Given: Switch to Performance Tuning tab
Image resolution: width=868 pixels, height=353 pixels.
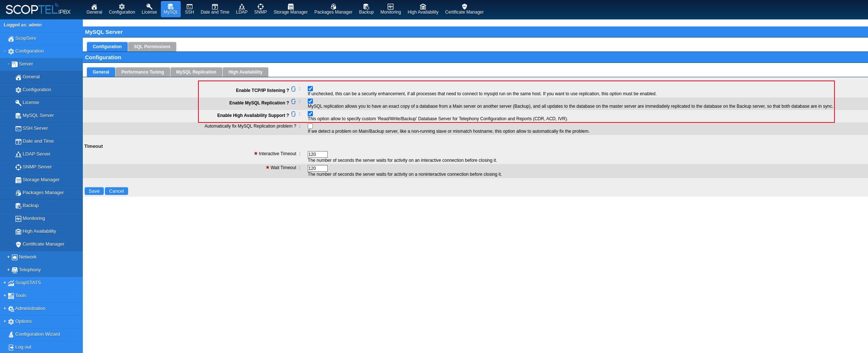Looking at the screenshot, I should tap(142, 72).
